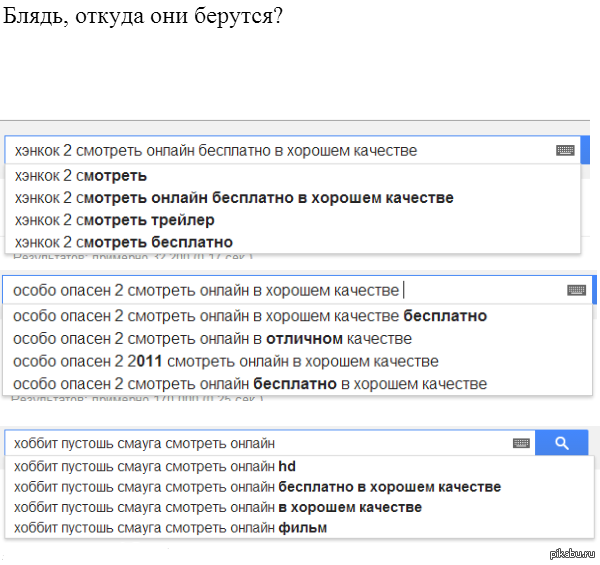600x565 pixels.
Task: Open virtual keyboard icon in особо опасен search box
Action: 576,290
